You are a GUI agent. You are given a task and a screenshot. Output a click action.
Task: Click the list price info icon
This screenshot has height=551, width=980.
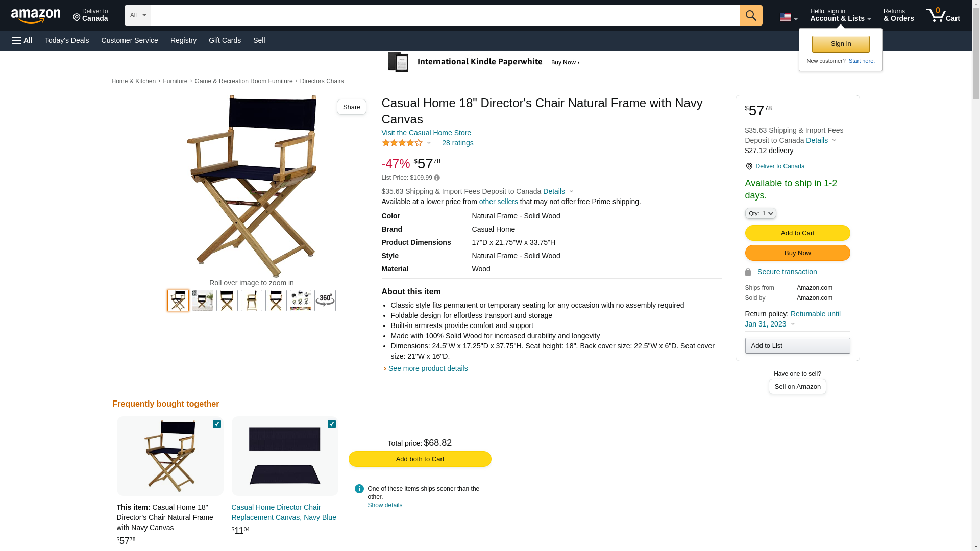click(437, 178)
